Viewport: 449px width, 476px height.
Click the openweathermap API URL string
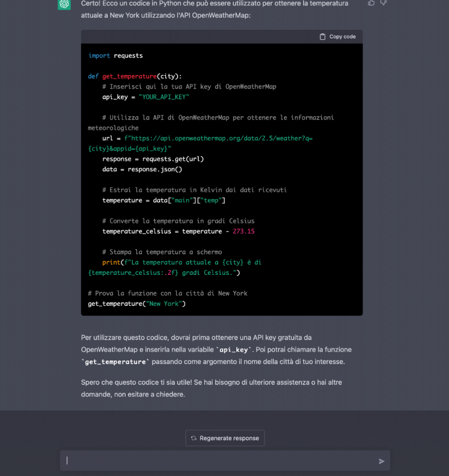click(x=200, y=143)
